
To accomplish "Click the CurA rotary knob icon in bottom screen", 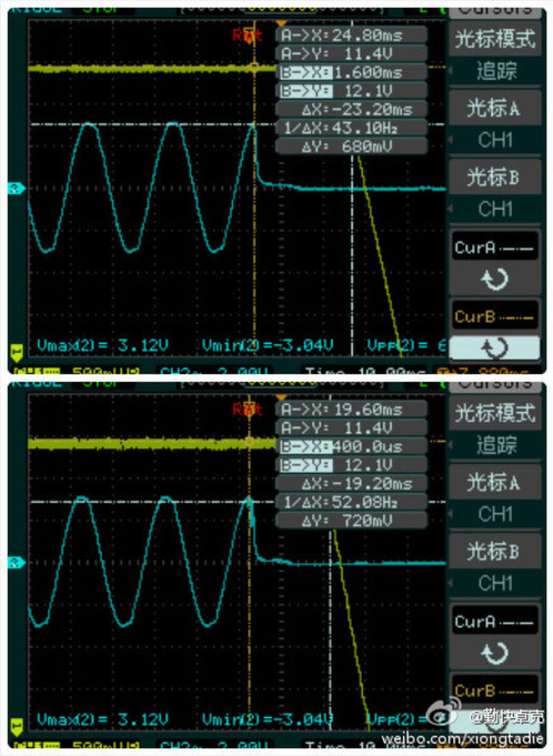I will click(x=494, y=653).
